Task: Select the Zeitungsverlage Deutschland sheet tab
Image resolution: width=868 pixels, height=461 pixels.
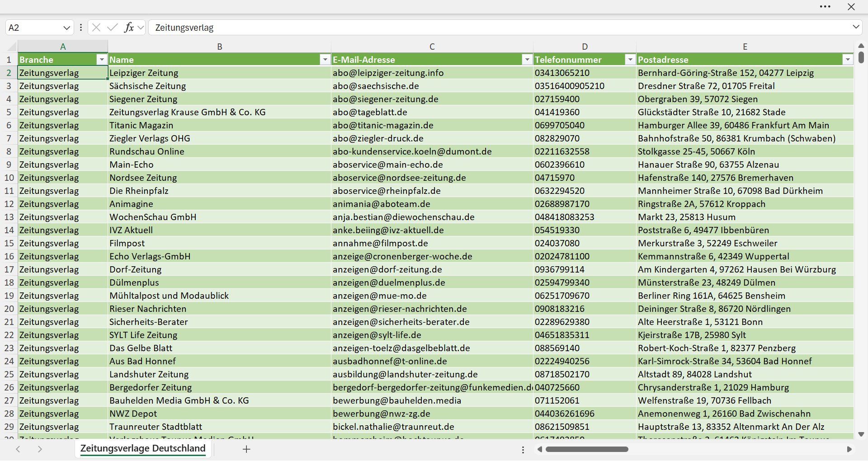Action: pos(143,448)
